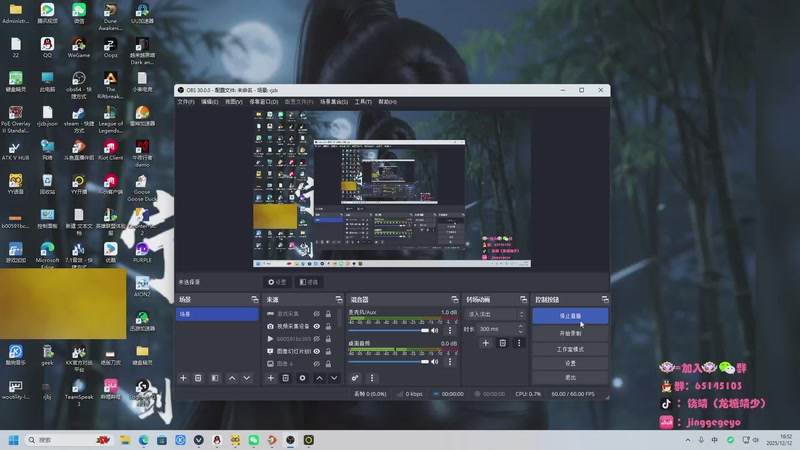Float the 混音器 dock via pop-out icon

tap(455, 299)
